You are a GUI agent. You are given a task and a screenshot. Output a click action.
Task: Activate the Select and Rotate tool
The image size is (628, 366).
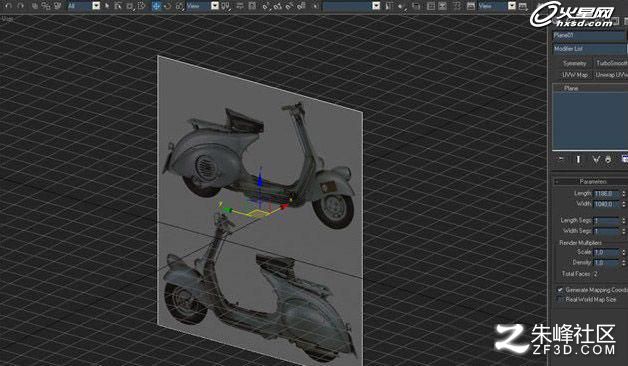[167, 6]
